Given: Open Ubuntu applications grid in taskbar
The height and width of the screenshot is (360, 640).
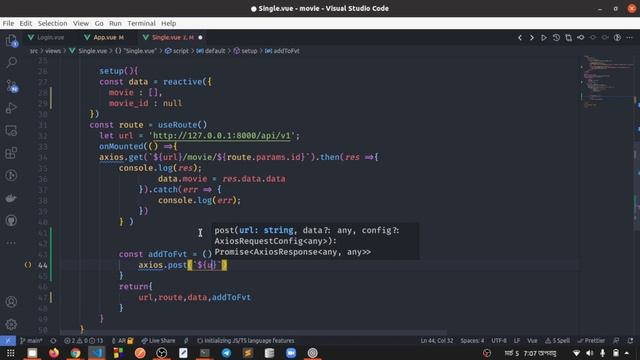Looking at the screenshot, I should point(10,353).
